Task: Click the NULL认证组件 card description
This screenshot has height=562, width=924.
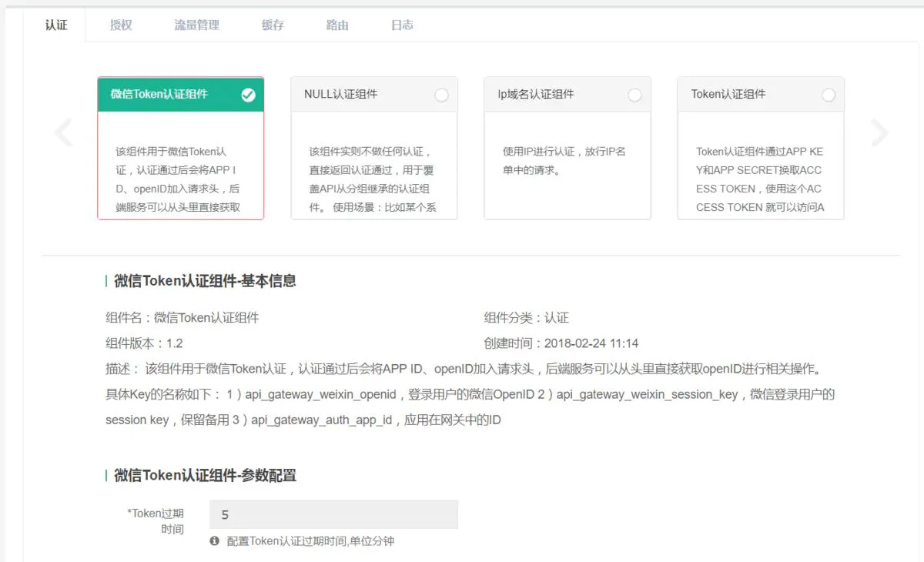Action: coord(374,179)
